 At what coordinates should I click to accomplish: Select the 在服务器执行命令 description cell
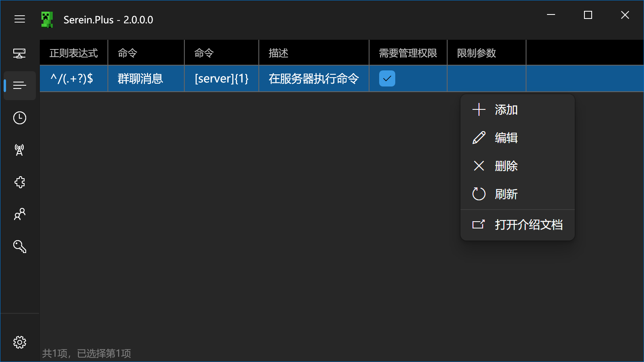tap(314, 78)
